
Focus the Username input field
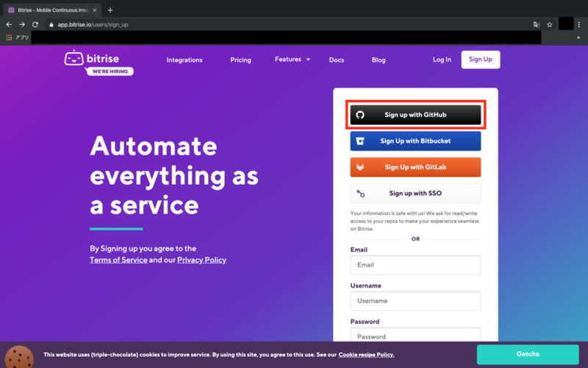tap(415, 301)
